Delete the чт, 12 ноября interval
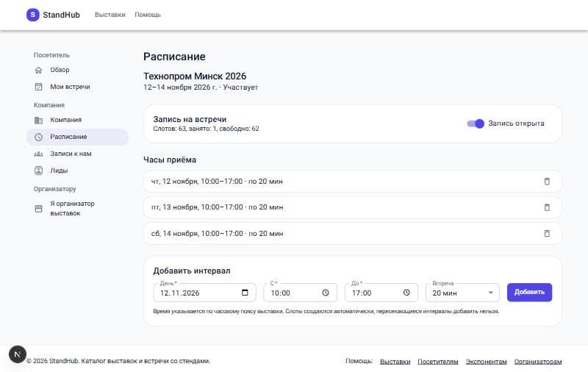 (x=547, y=181)
